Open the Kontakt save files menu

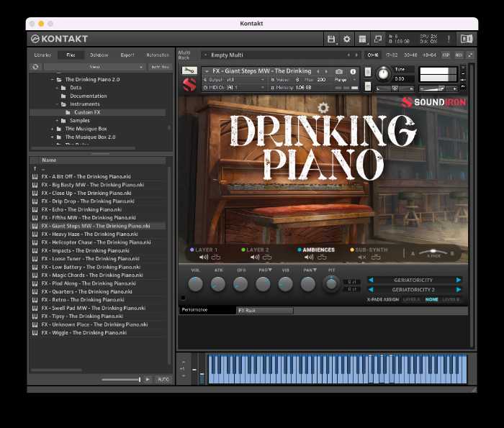(x=331, y=39)
